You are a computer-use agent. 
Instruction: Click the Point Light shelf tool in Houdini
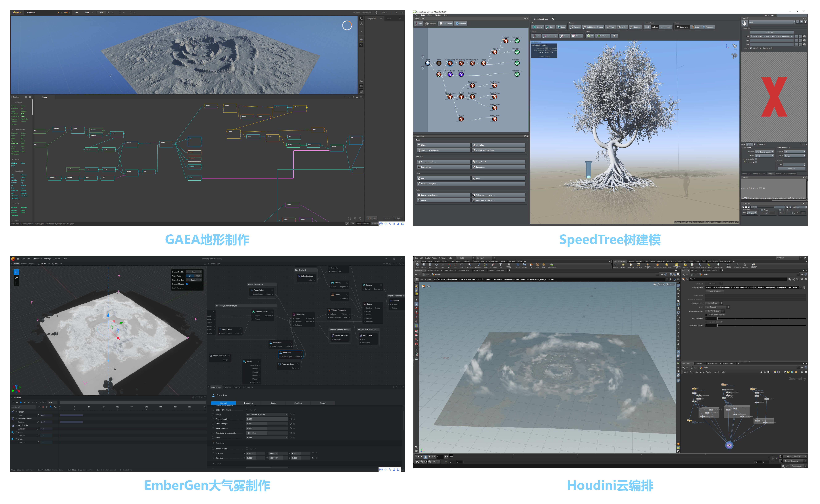point(623,266)
